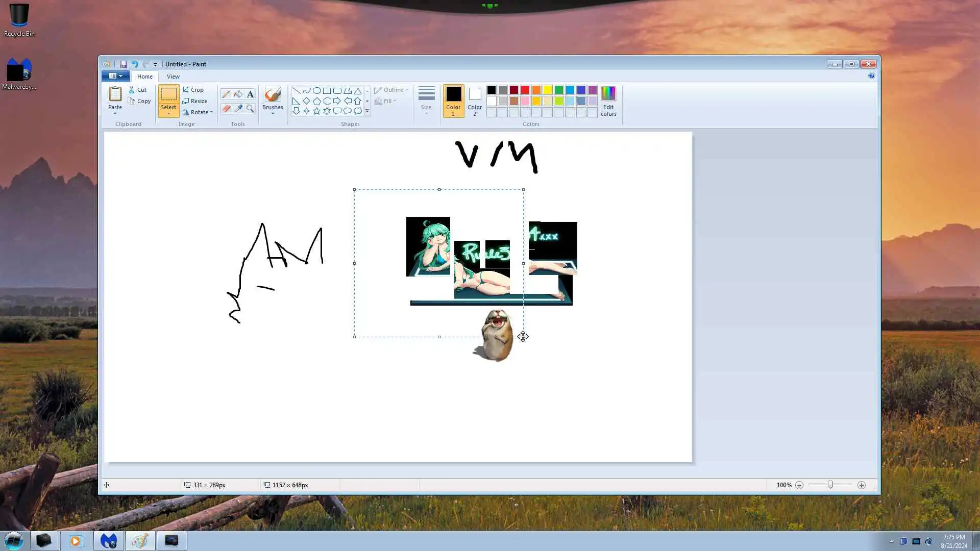Activate Color 1 selector
The width and height of the screenshot is (980, 551).
[453, 101]
